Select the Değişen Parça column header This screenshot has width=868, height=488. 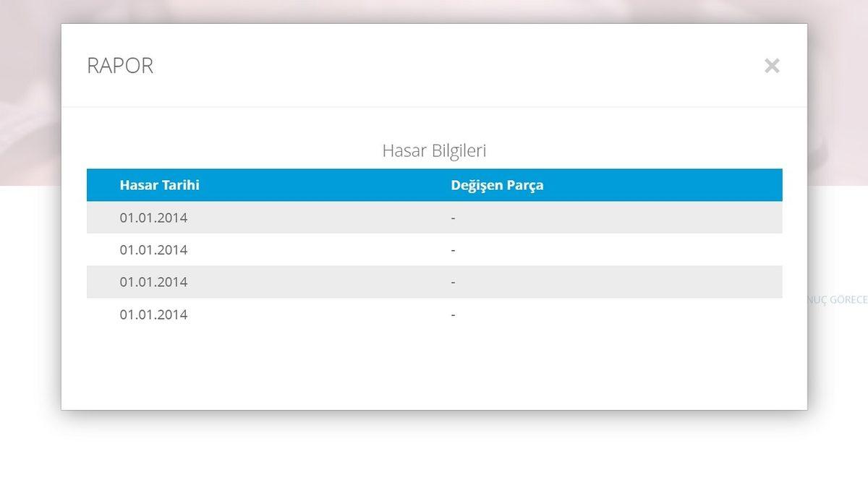497,185
